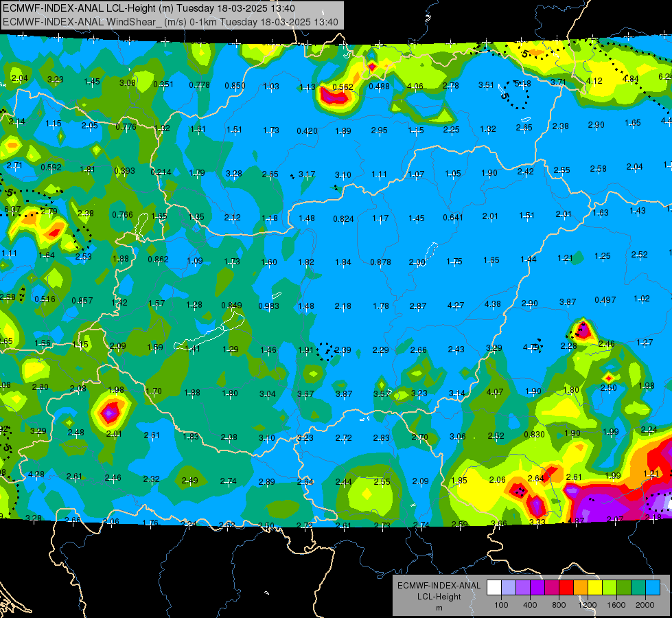Click the magenta legend swatch
672x618 pixels.
(x=552, y=587)
